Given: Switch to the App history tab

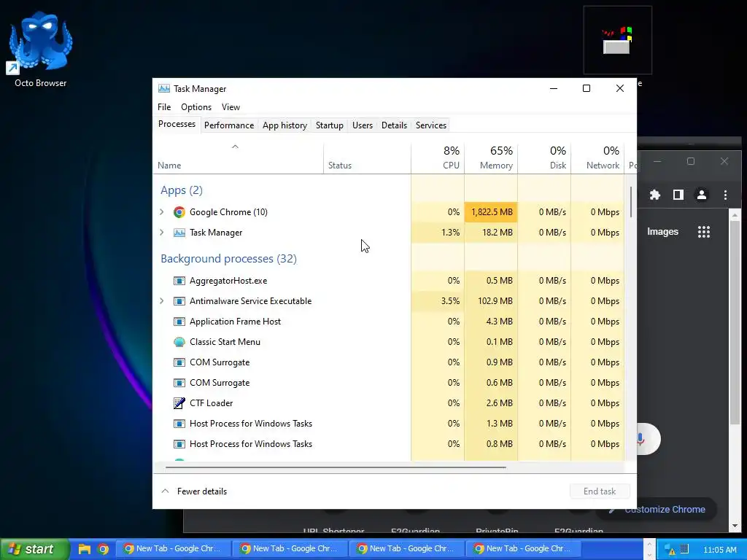Looking at the screenshot, I should coord(285,125).
